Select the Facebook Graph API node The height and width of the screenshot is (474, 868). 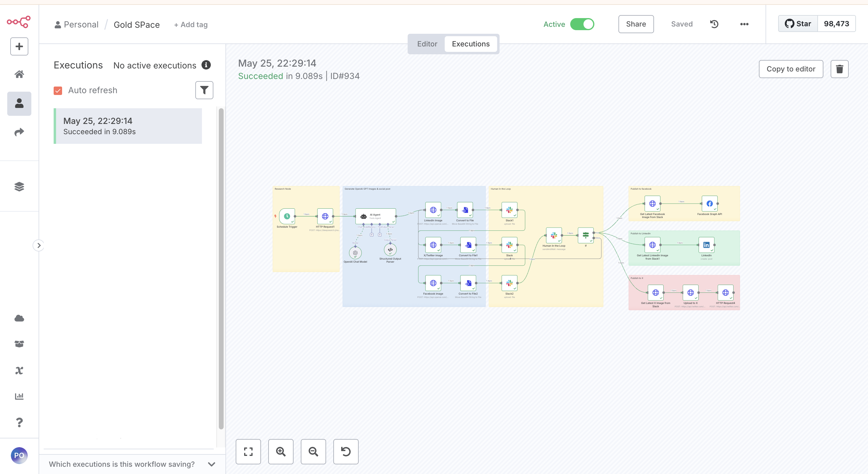click(x=710, y=204)
